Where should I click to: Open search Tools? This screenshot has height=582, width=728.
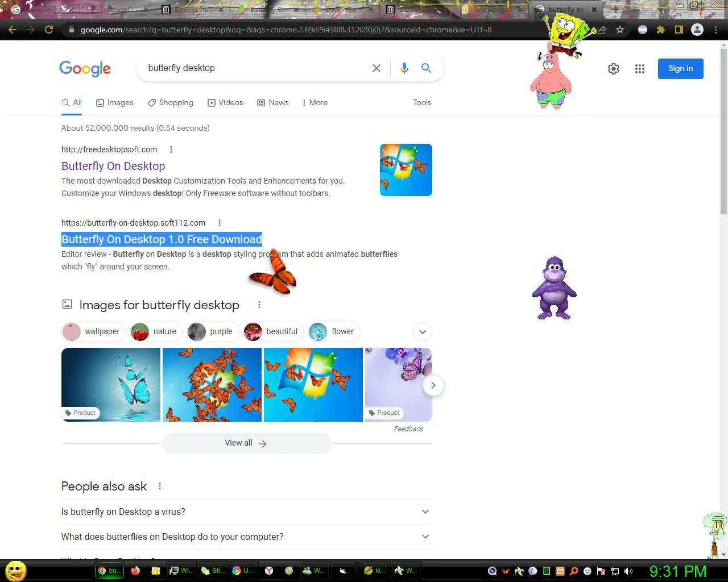pos(422,103)
